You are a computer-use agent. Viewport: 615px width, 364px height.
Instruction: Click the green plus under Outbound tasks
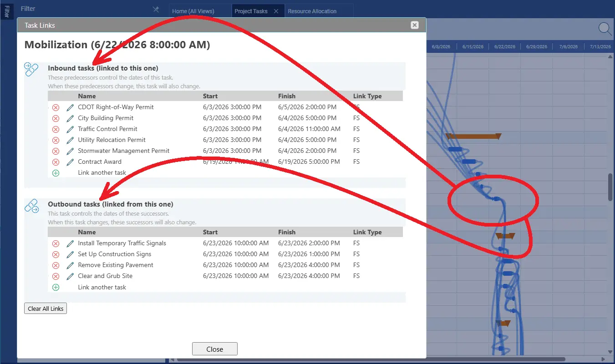56,288
